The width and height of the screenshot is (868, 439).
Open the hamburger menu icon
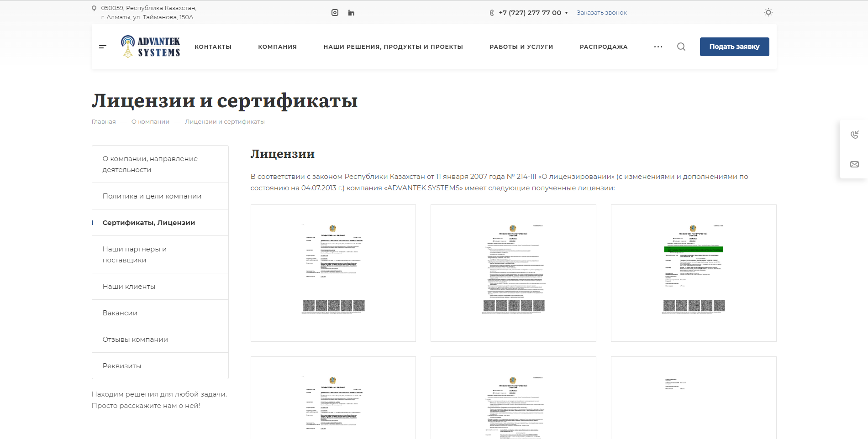click(103, 47)
